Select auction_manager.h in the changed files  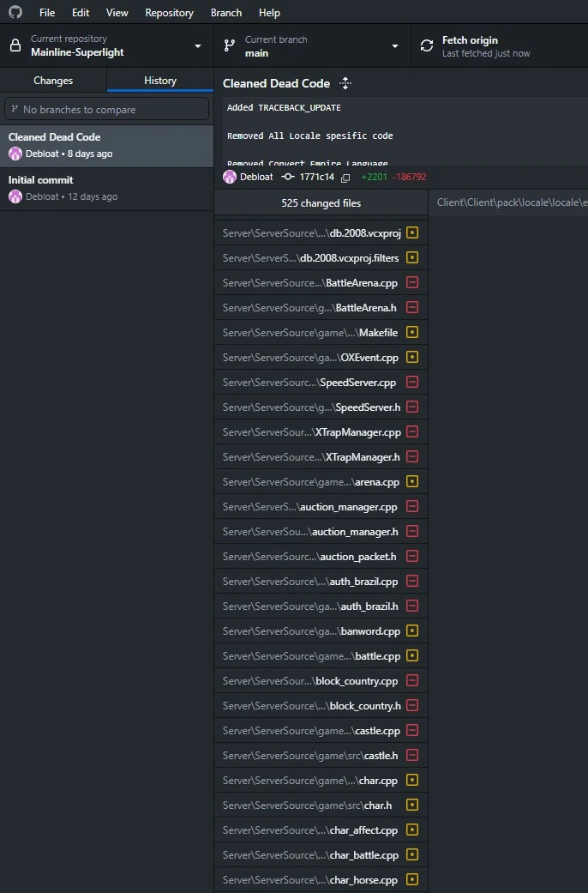tap(312, 532)
